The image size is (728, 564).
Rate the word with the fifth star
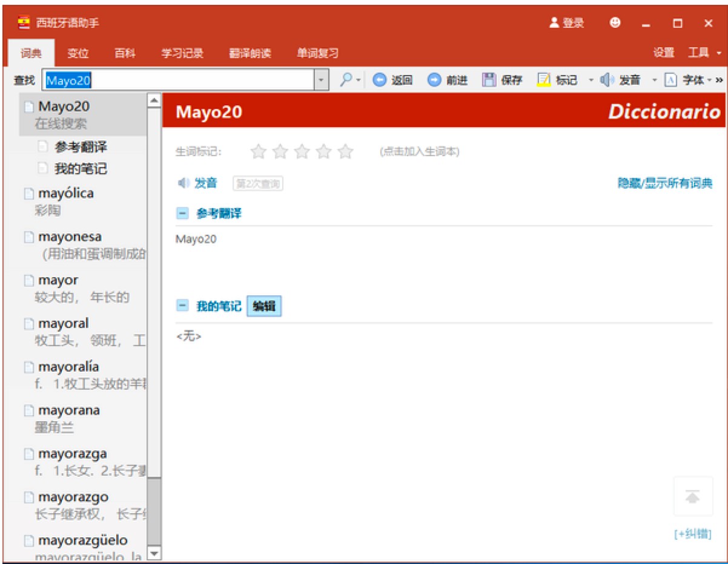(345, 152)
